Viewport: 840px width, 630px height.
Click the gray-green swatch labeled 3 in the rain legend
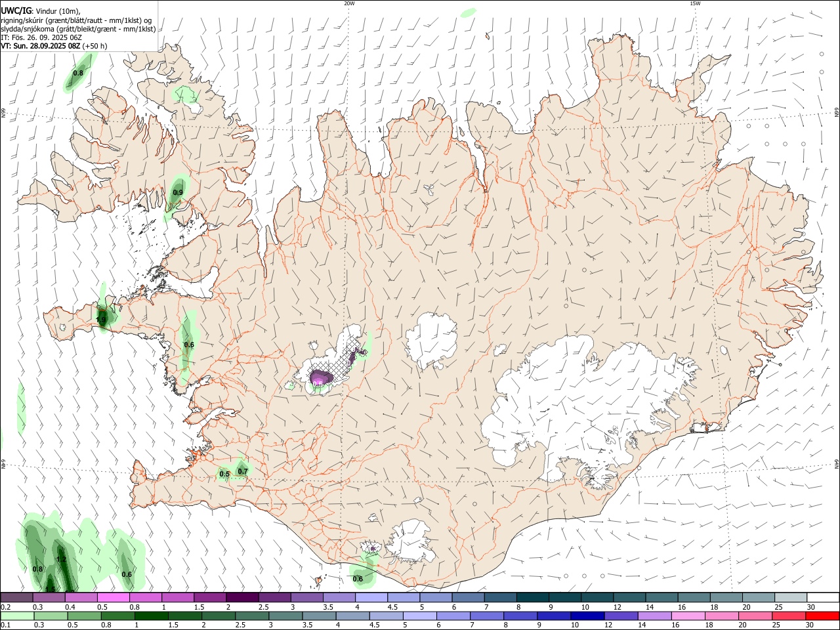[x=285, y=616]
